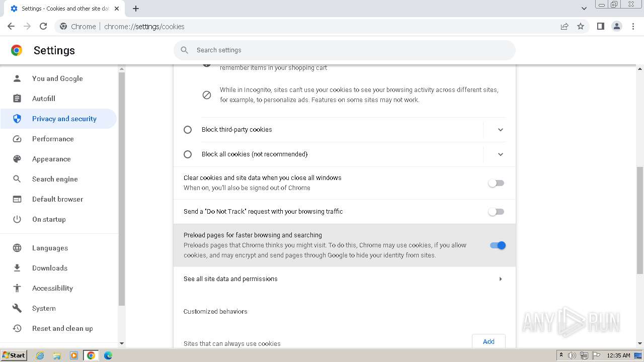Launch Microsoft Edge from the taskbar
Image resolution: width=644 pixels, height=362 pixels.
108,355
